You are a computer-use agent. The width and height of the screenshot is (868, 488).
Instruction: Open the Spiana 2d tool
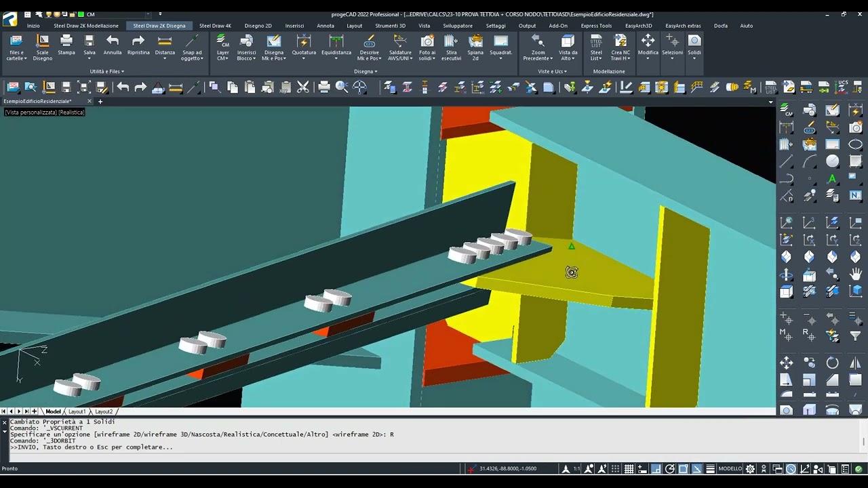[x=475, y=47]
